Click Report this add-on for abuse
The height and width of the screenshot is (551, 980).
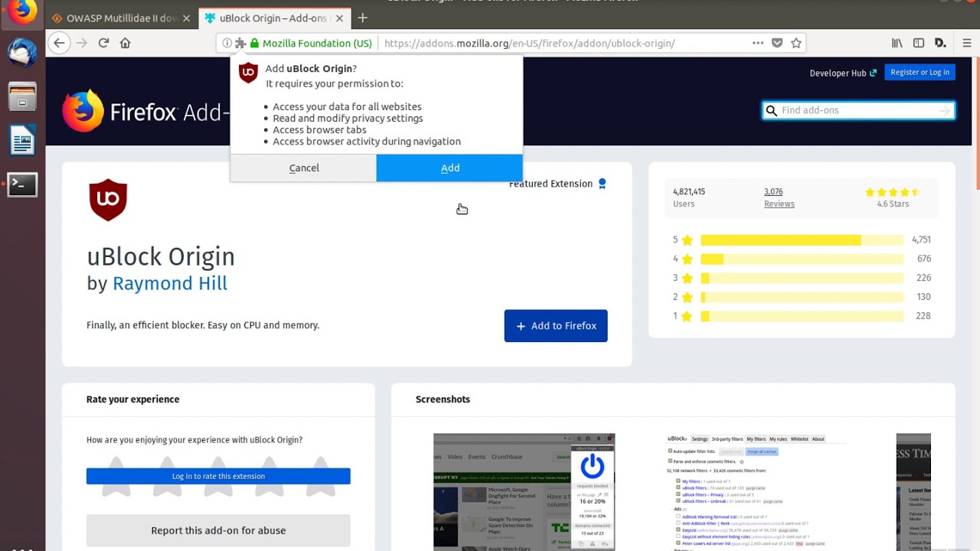218,530
